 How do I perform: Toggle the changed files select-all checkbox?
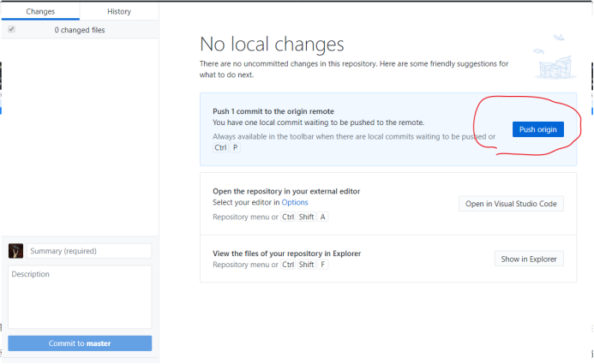(x=12, y=29)
